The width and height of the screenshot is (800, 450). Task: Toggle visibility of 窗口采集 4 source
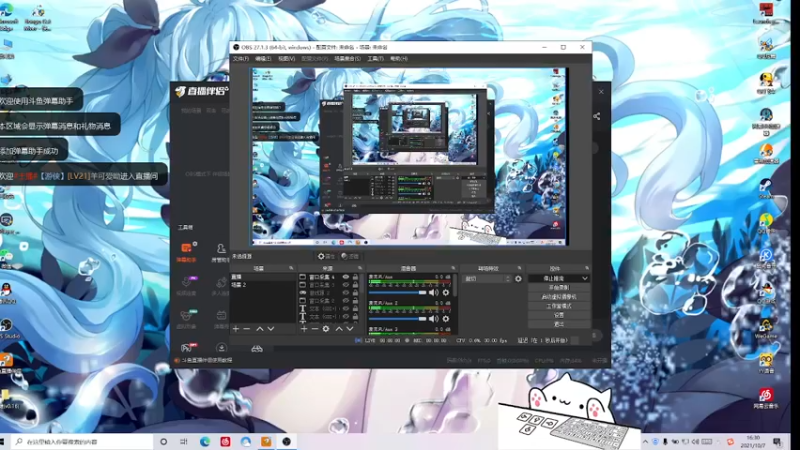point(346,277)
